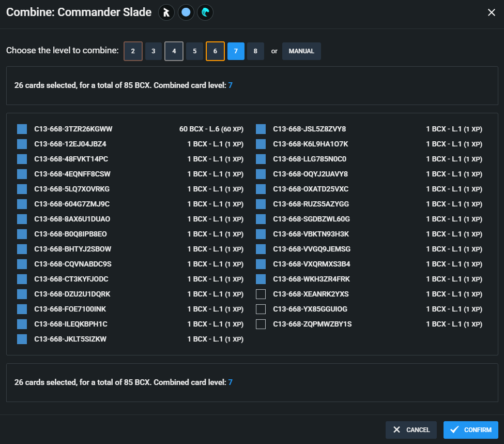This screenshot has width=504, height=444.
Task: Check the C13-668-ZQPMWZBY1S checkbox
Action: [261, 324]
